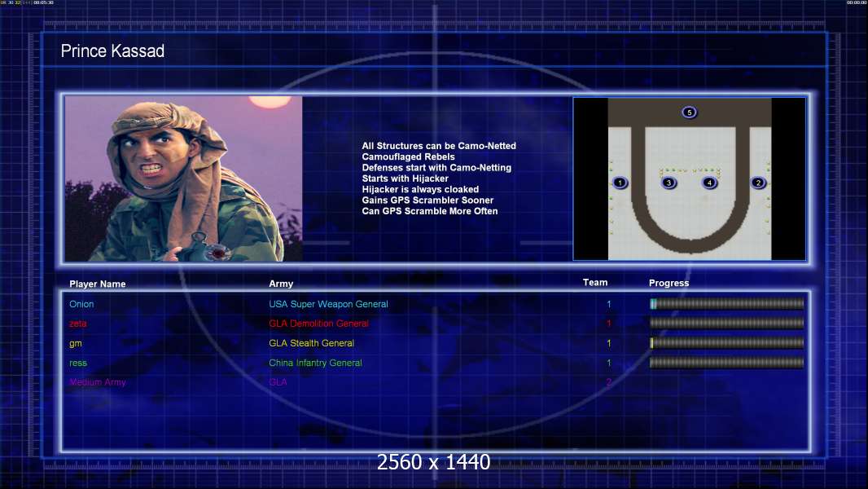The image size is (868, 489).
Task: Click start position marker 3 on map
Action: (669, 183)
